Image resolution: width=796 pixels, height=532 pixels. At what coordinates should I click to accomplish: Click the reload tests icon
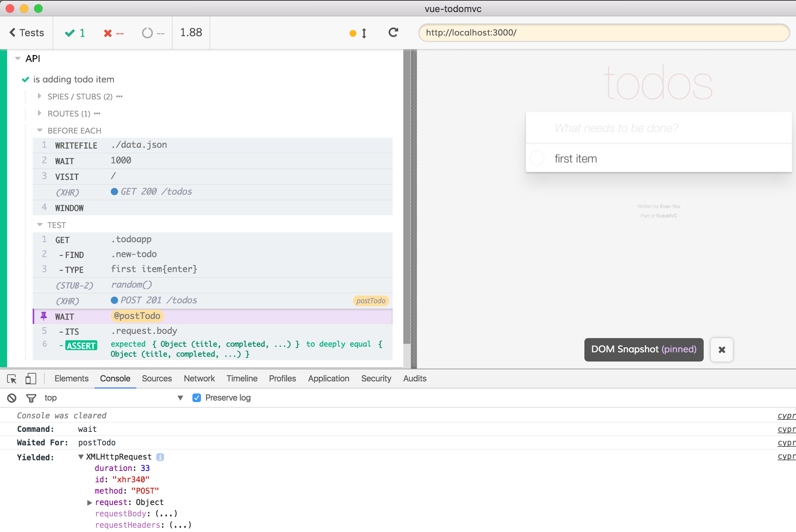point(393,33)
